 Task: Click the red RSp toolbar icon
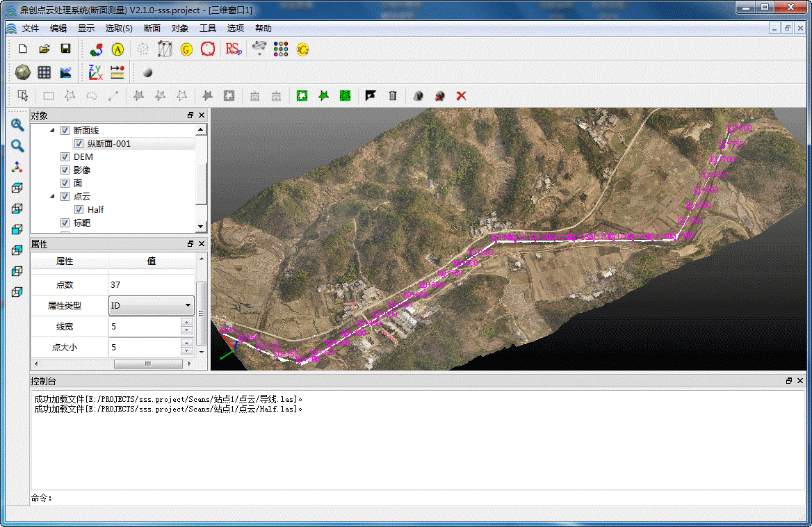(x=234, y=49)
